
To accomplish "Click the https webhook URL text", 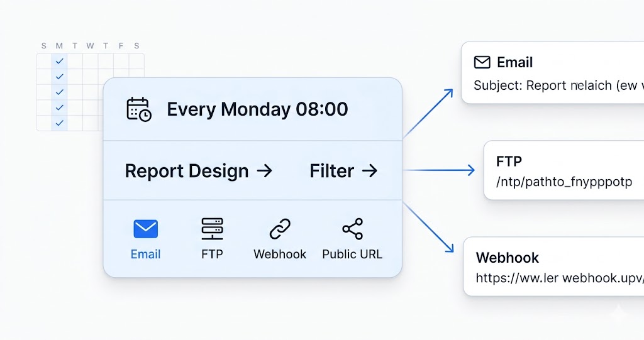I will (560, 278).
